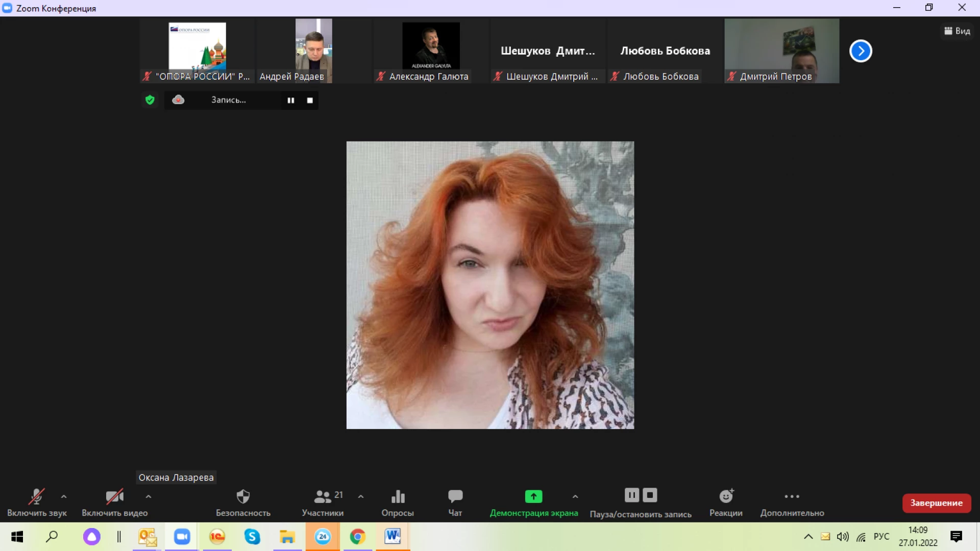This screenshot has width=980, height=551.
Task: Click Task View icon in taskbar
Action: (x=119, y=537)
